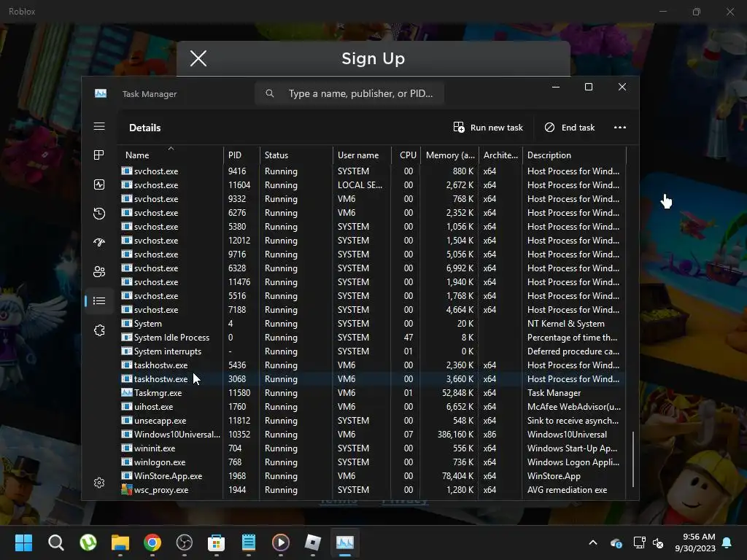Sort by the Description column header

[x=575, y=155]
